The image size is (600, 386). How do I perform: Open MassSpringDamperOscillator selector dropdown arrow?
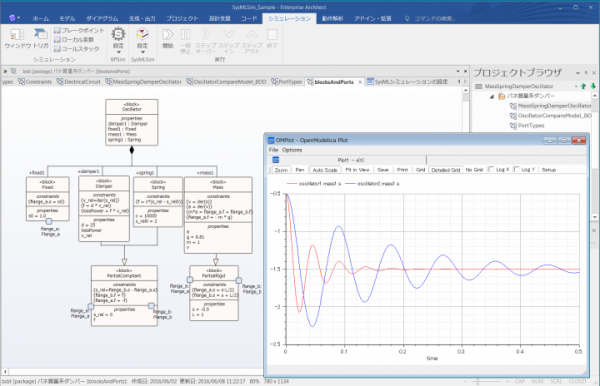click(576, 86)
